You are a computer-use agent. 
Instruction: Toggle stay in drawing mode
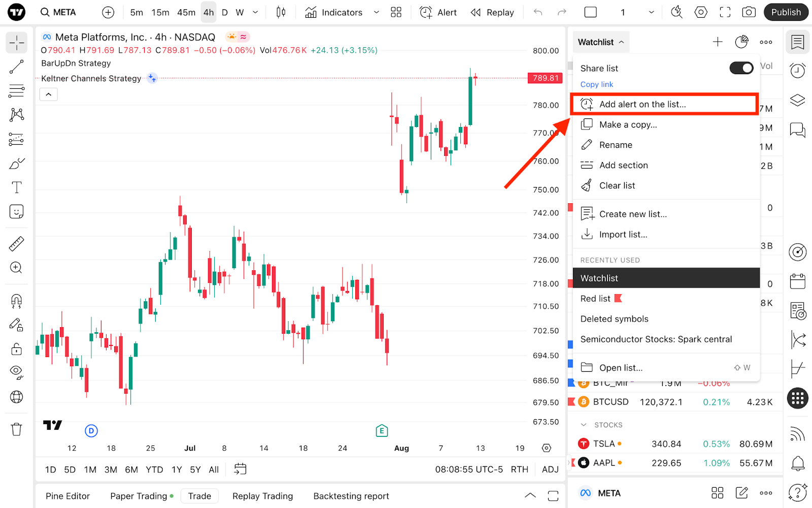coord(16,325)
